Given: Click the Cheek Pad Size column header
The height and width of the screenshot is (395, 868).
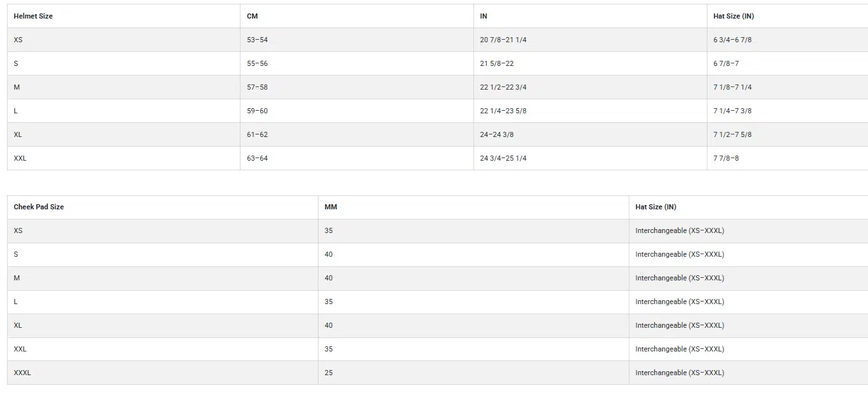Looking at the screenshot, I should [x=39, y=207].
